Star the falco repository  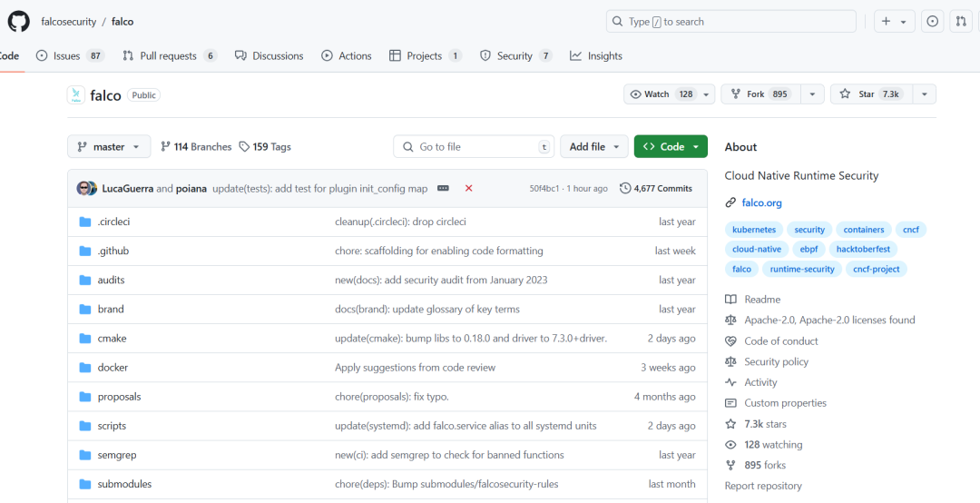point(870,94)
